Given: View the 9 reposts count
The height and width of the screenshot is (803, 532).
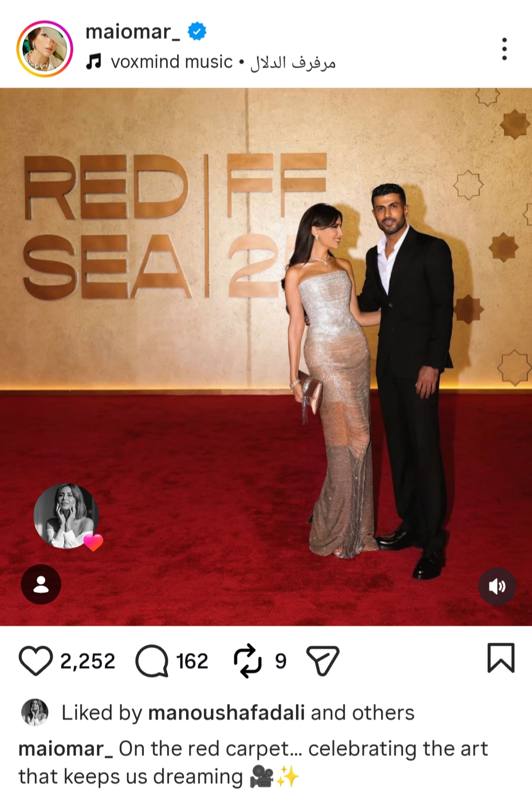Looking at the screenshot, I should coord(281,661).
